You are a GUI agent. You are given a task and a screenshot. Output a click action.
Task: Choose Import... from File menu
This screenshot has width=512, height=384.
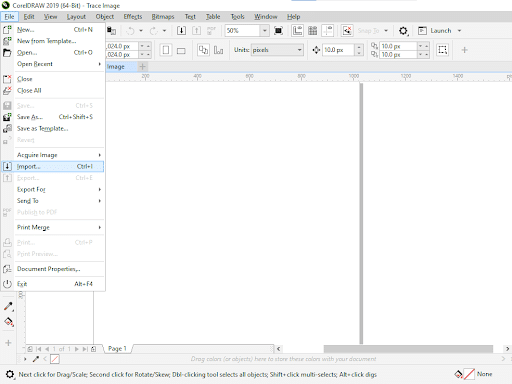click(x=53, y=166)
